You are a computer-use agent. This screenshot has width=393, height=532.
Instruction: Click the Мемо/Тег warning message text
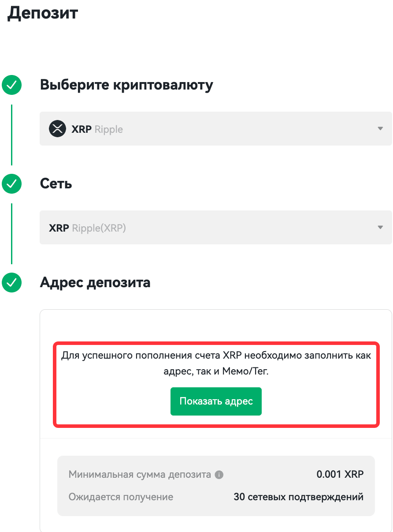point(216,363)
